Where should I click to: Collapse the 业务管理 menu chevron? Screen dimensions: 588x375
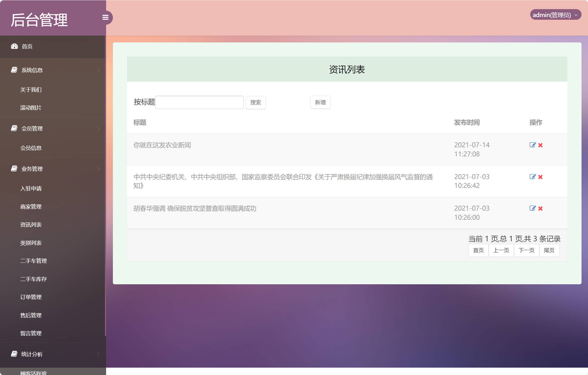coord(98,169)
